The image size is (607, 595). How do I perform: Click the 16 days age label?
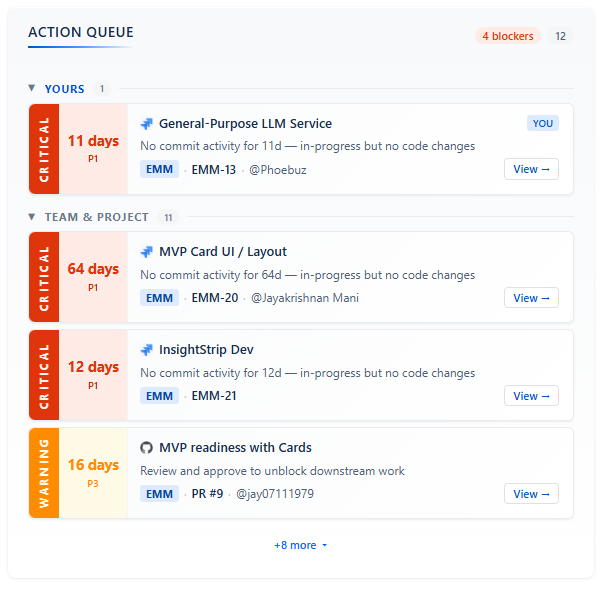(x=93, y=465)
